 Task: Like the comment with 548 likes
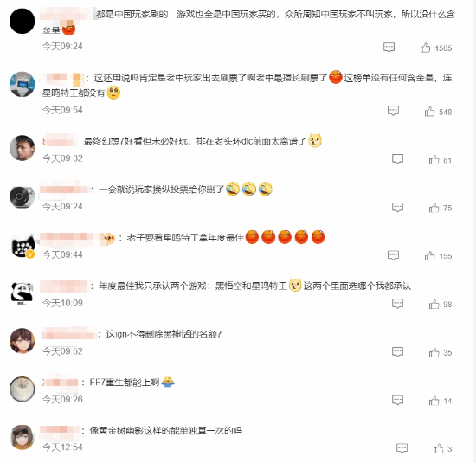429,112
